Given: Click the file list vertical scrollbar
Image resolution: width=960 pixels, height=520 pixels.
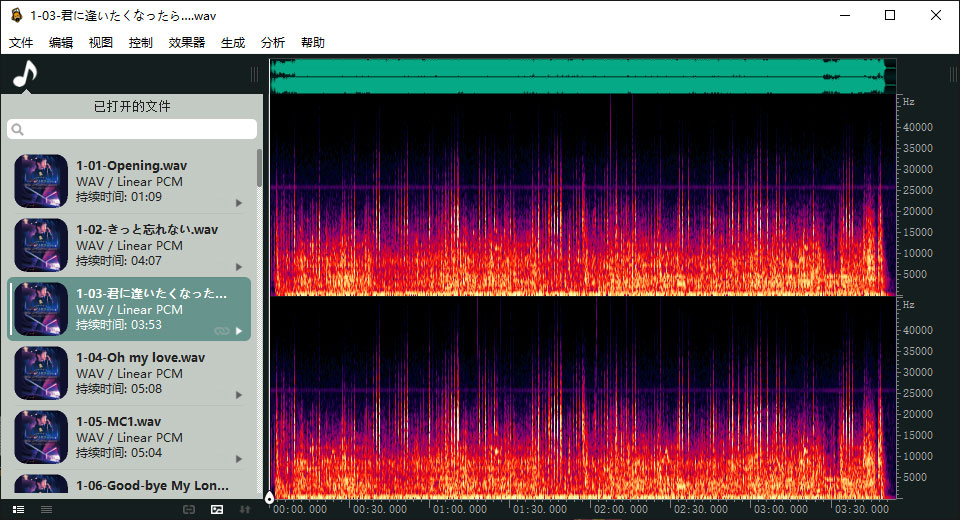Looking at the screenshot, I should (x=260, y=168).
